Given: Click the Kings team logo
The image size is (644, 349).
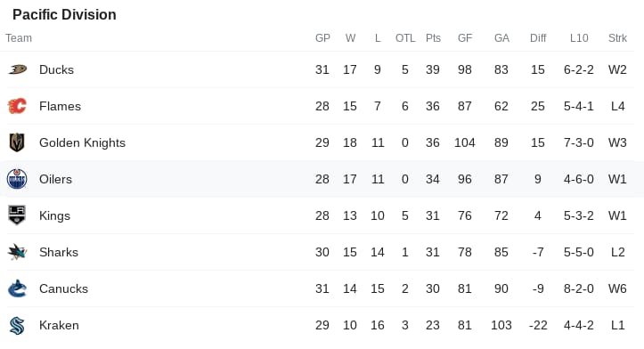Looking at the screenshot, I should pos(17,215).
